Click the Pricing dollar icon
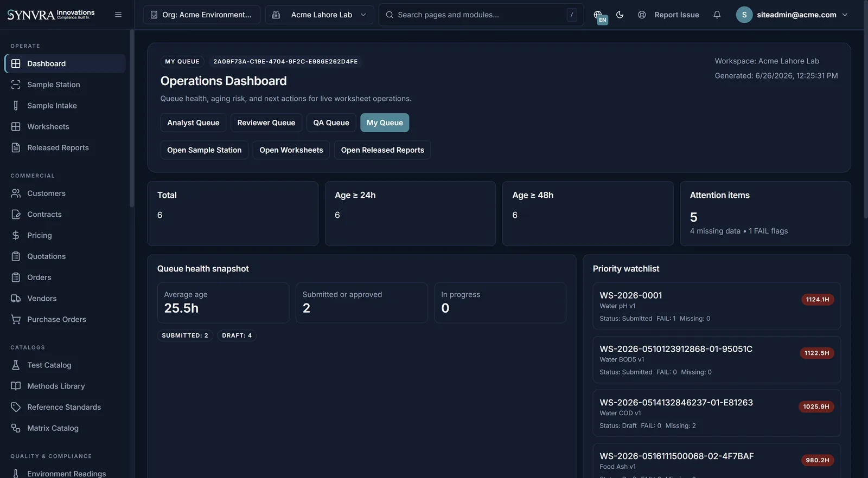 click(16, 235)
